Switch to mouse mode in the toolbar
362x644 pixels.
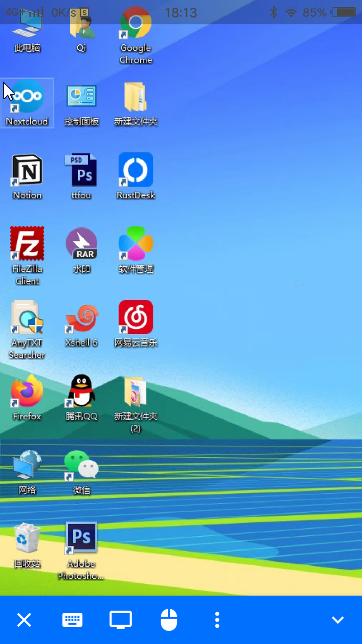(x=169, y=620)
